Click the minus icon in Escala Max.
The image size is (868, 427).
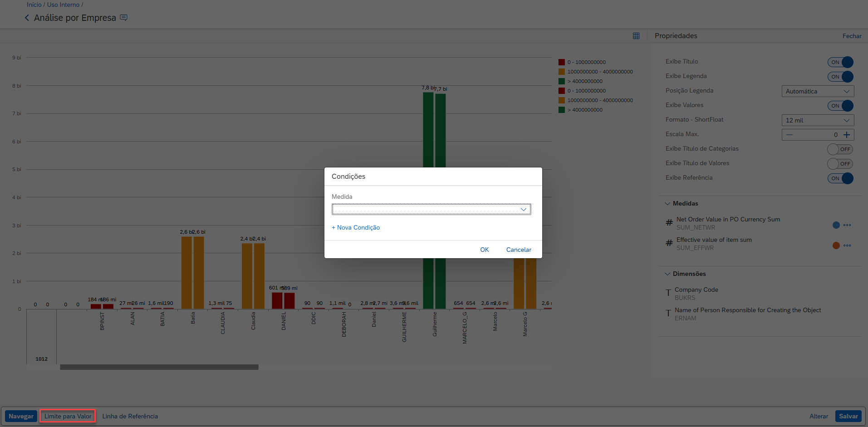790,135
